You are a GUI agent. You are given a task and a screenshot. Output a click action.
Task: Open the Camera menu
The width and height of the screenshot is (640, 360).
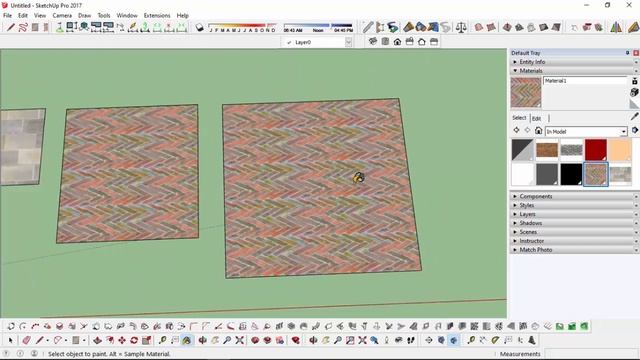click(x=62, y=16)
